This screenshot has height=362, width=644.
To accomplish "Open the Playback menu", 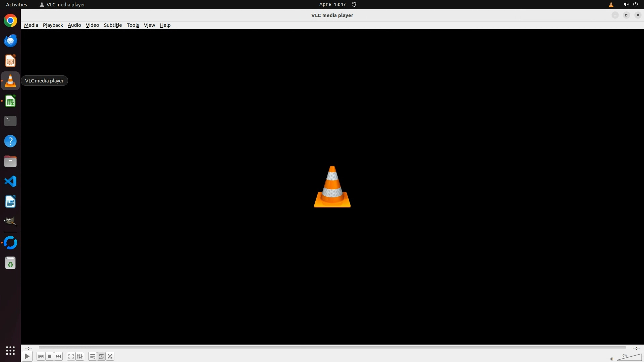I will [x=53, y=25].
